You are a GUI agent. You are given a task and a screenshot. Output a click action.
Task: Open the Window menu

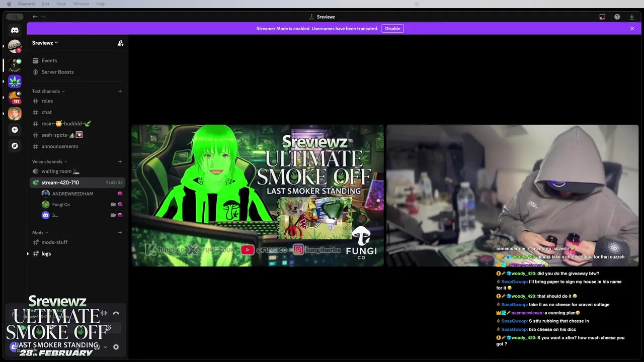click(81, 4)
